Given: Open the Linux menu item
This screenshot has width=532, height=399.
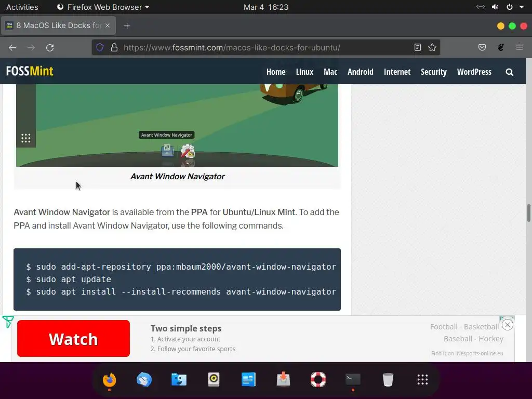Looking at the screenshot, I should point(304,72).
